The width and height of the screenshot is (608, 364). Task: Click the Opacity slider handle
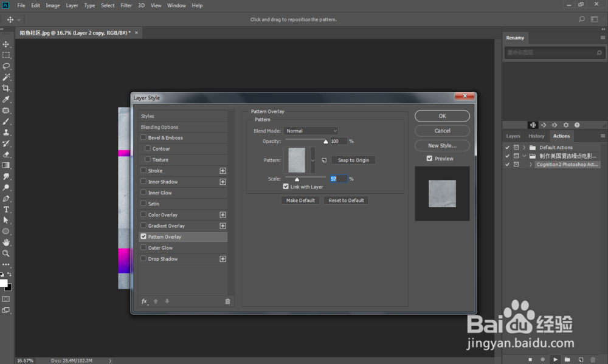(x=326, y=142)
